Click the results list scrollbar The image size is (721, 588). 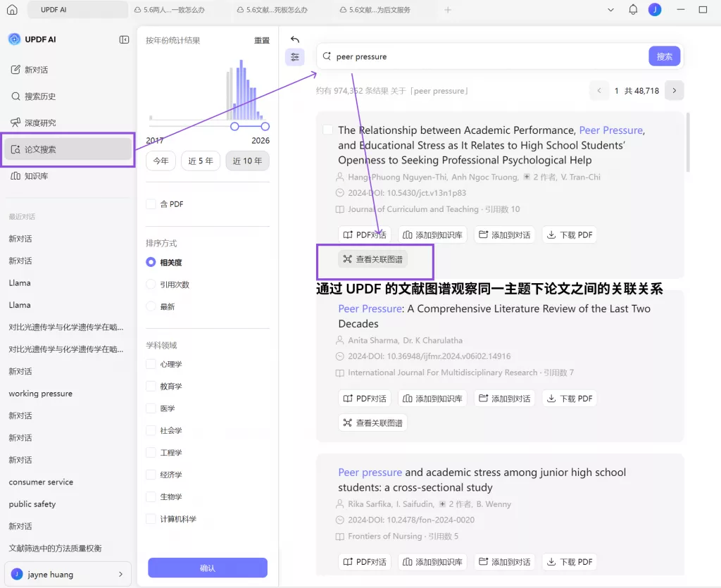(688, 142)
